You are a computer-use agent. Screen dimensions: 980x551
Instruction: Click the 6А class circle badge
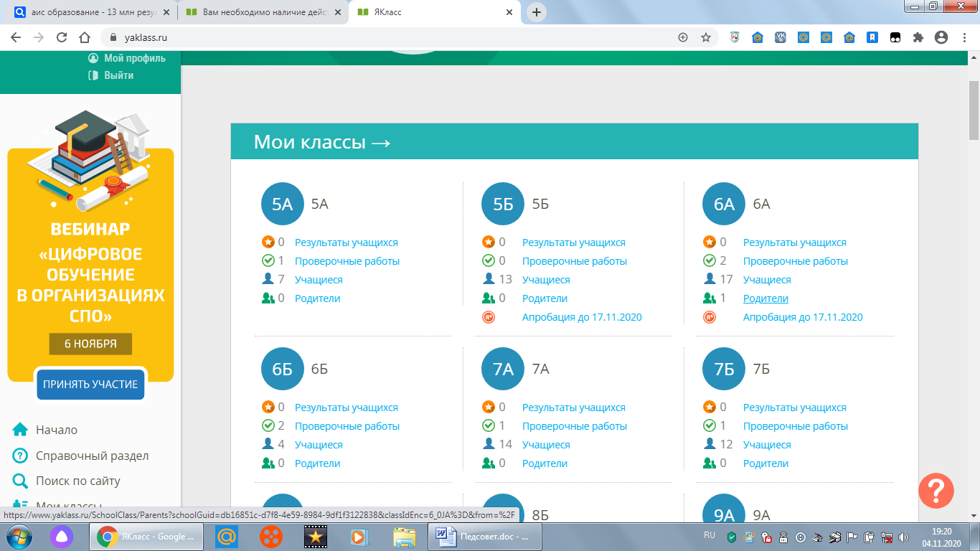[x=725, y=204]
